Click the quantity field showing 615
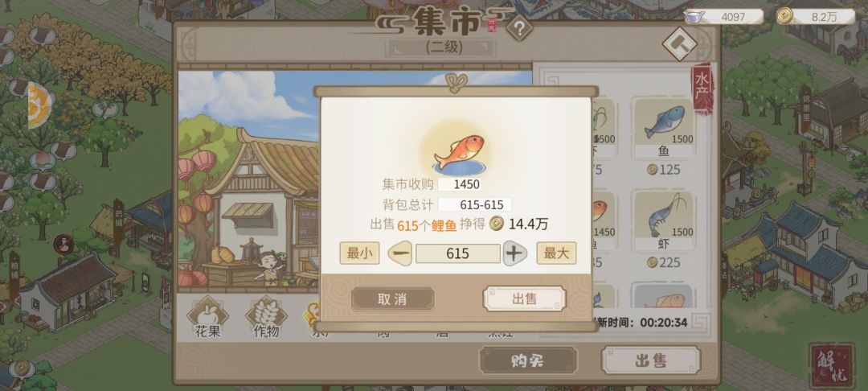The image size is (868, 391). click(458, 253)
